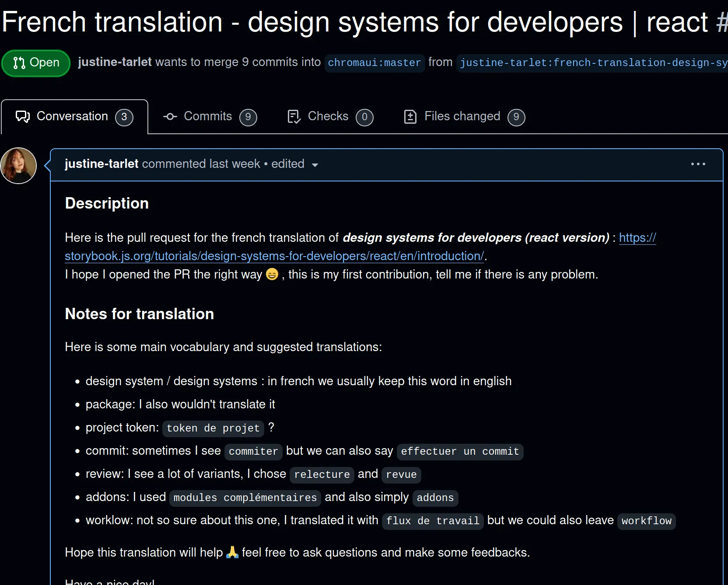Click the 'revue' code snippet
Screen dimensions: 728x585
tap(401, 475)
